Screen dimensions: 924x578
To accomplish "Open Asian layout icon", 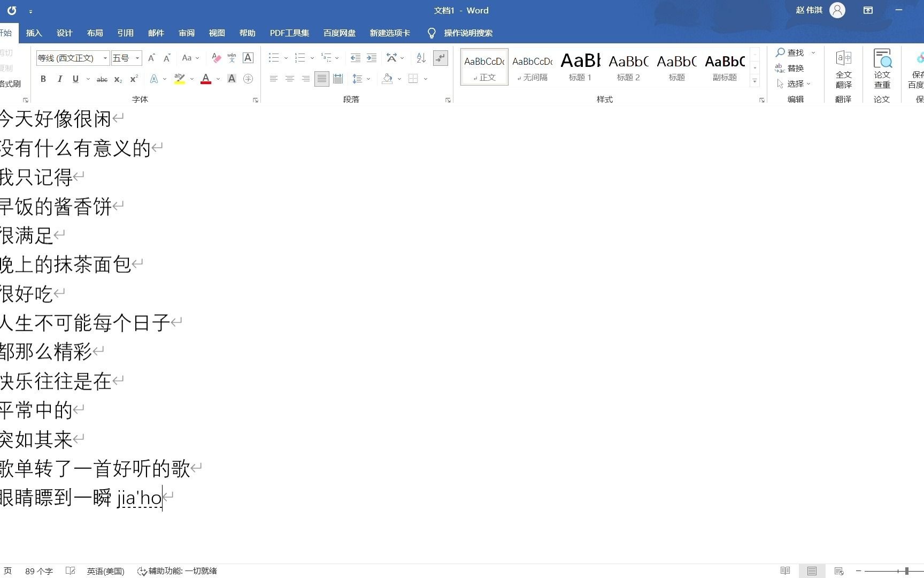I will [392, 58].
